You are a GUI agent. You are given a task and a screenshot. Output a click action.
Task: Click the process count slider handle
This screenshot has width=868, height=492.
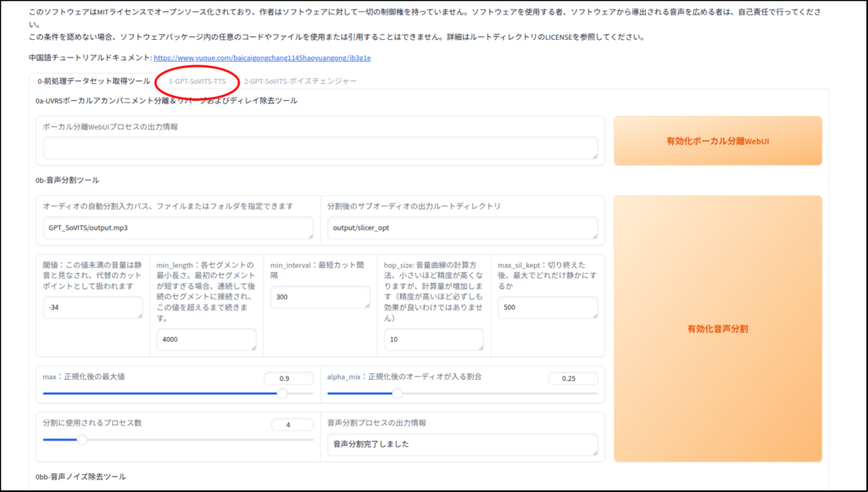coord(82,439)
